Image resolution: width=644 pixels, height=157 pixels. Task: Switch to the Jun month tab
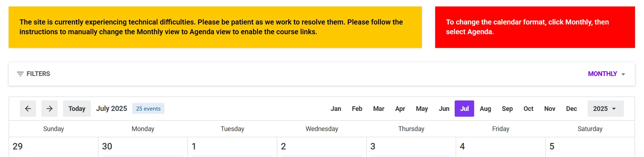(444, 109)
